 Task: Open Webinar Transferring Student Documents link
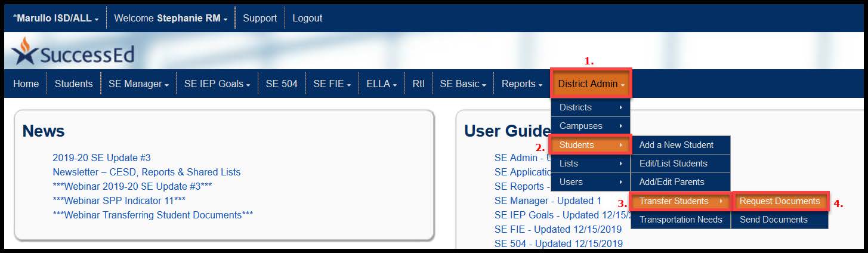153,215
